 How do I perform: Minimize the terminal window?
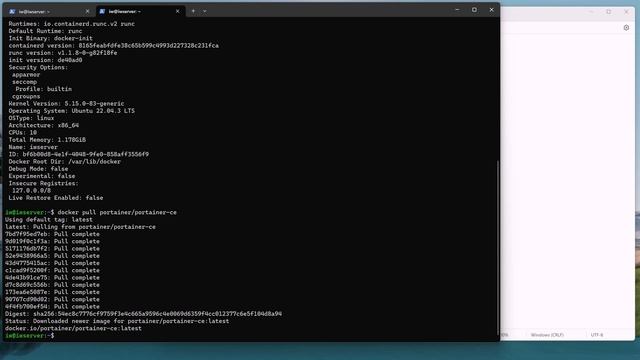pyautogui.click(x=457, y=10)
